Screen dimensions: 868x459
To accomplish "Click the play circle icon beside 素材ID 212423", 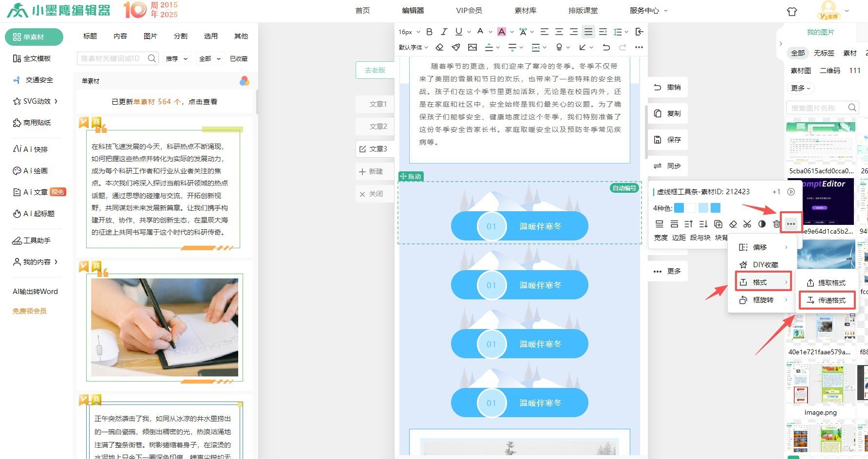I will tap(791, 192).
